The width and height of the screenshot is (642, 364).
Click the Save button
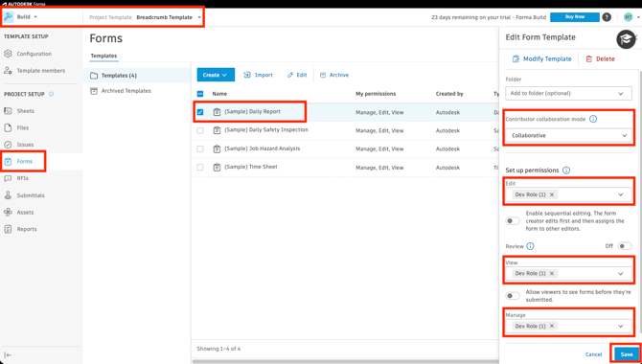click(x=627, y=354)
